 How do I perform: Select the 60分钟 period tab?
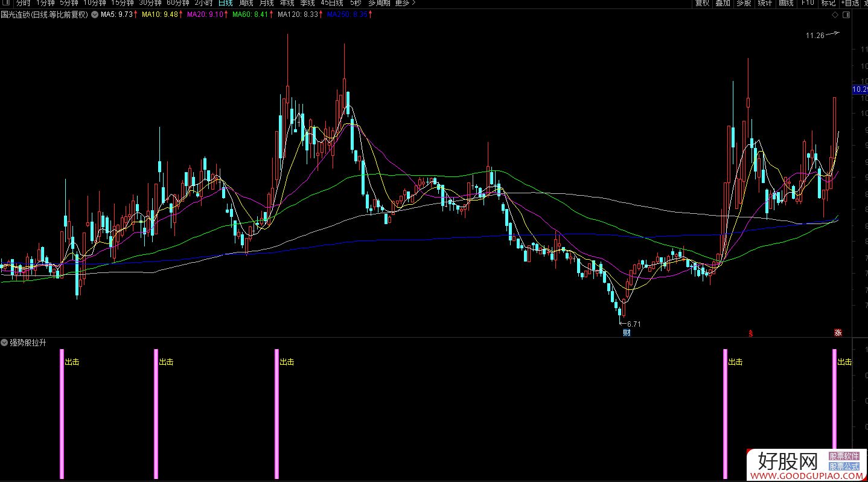pos(178,2)
